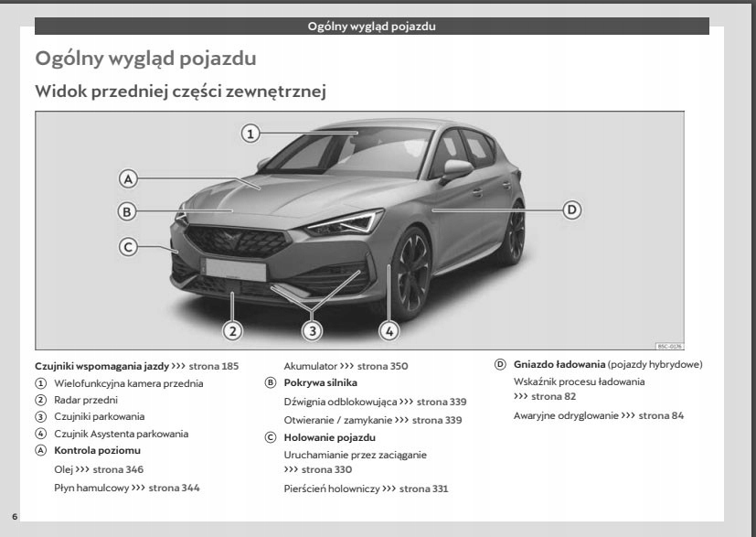Click the 'Holowanie pojazdu' bold label

[330, 437]
